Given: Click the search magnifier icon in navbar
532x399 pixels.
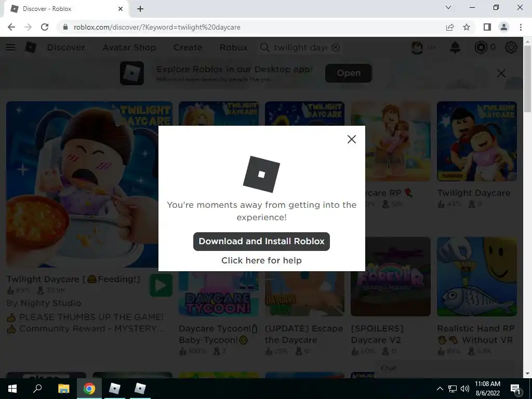Looking at the screenshot, I should click(264, 47).
